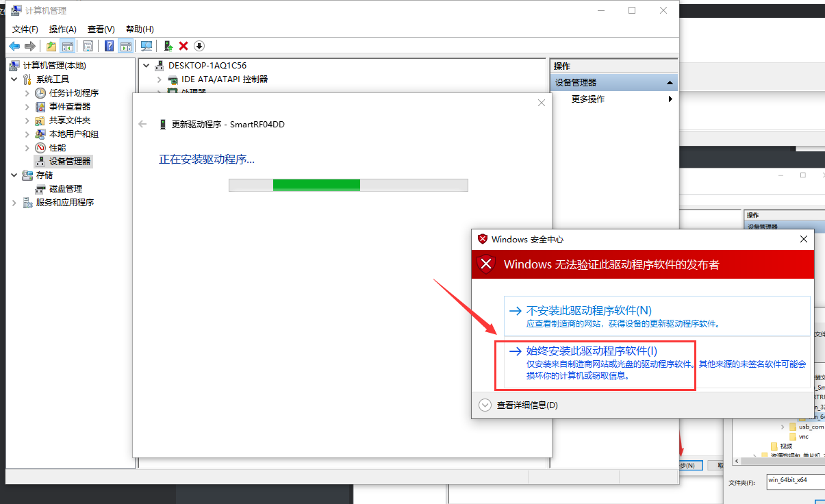Expand the usb_com folder arrow in the background dialog
This screenshot has width=825, height=504.
[x=783, y=426]
